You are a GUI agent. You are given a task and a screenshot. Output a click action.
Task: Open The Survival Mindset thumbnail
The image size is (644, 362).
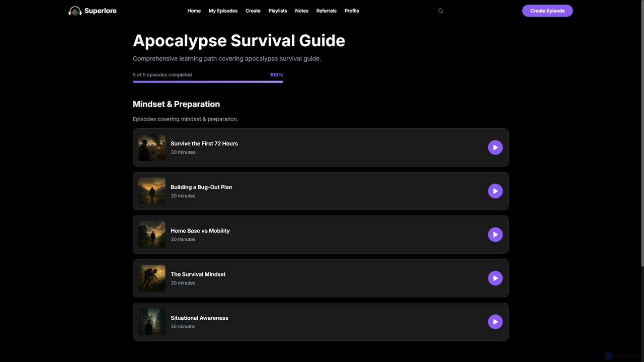click(x=152, y=278)
